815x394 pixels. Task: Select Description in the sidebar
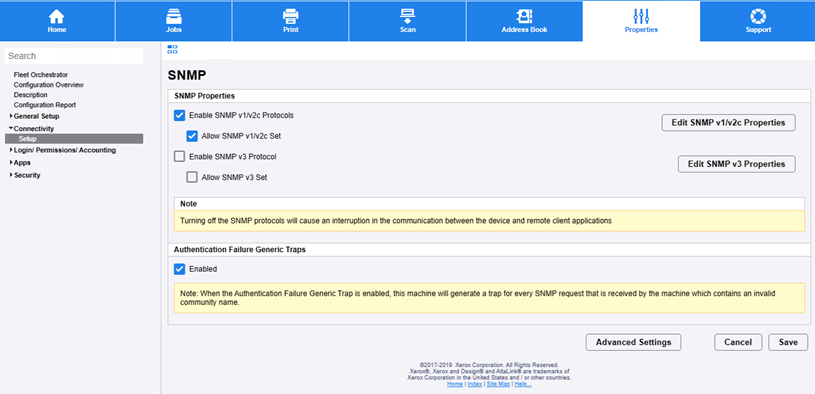31,95
